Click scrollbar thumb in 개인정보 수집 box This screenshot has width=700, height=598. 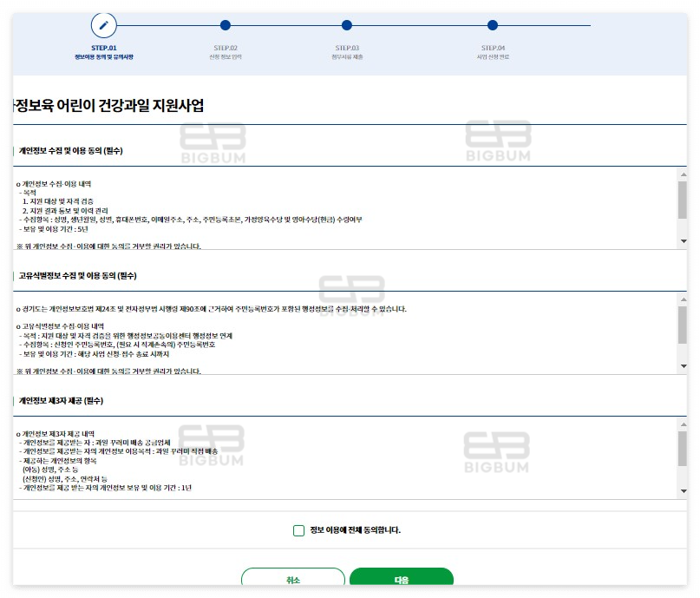[682, 200]
